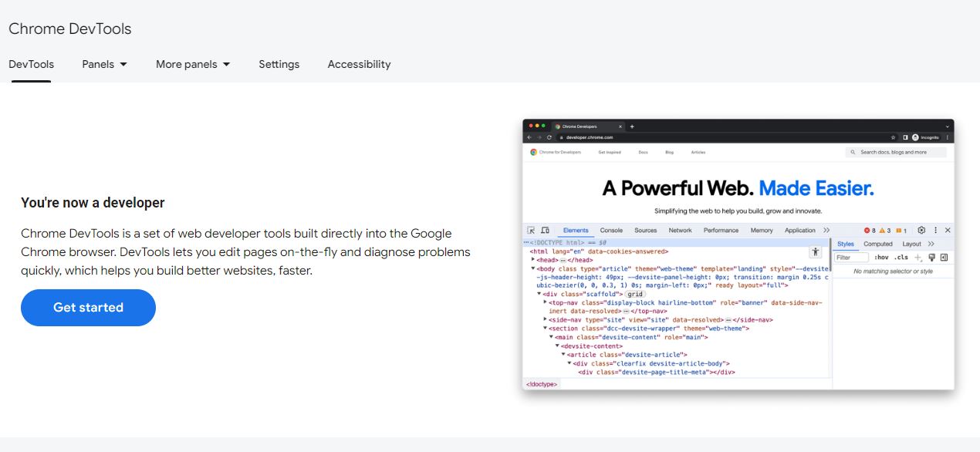Click the grid badge next to scaffold div
The width and height of the screenshot is (980, 452).
tap(635, 294)
